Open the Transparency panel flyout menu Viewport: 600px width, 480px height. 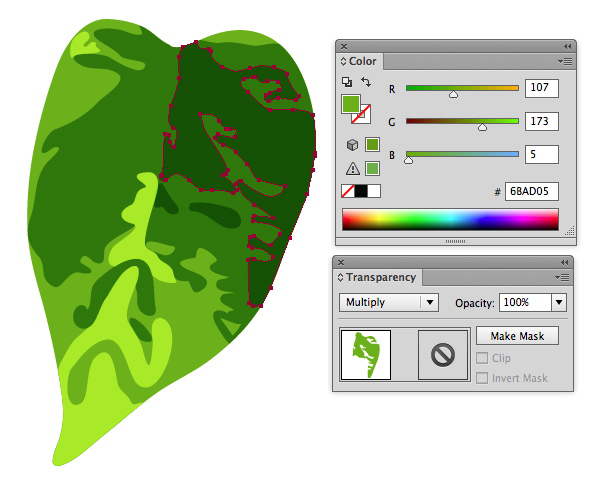coord(562,278)
